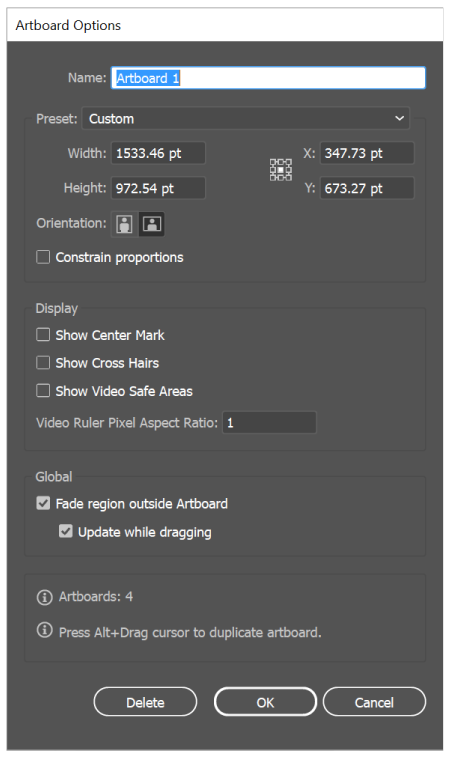Select landscape orientation icon

152,224
